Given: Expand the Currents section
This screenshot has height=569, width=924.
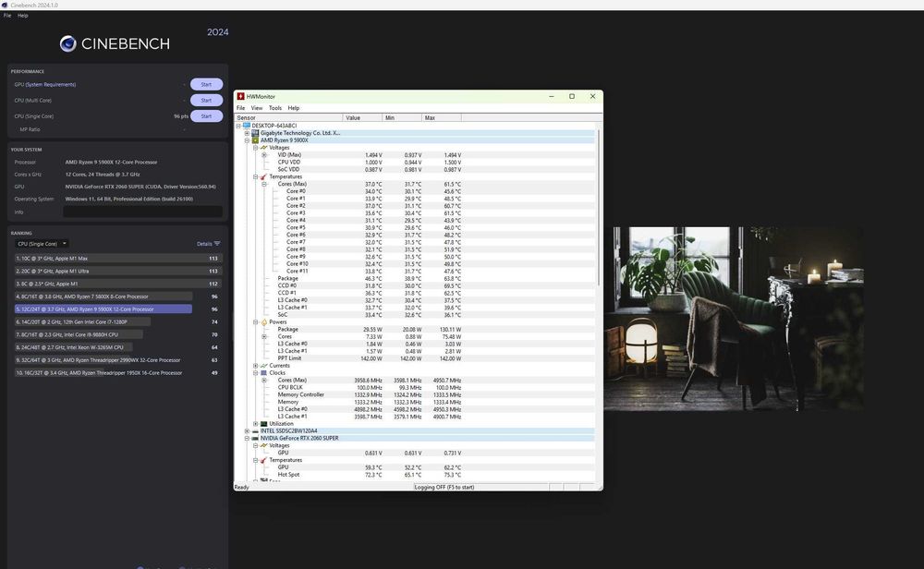Looking at the screenshot, I should click(255, 366).
